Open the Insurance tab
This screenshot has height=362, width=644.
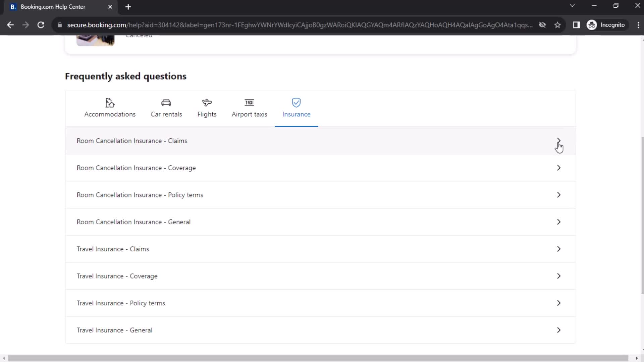[297, 107]
